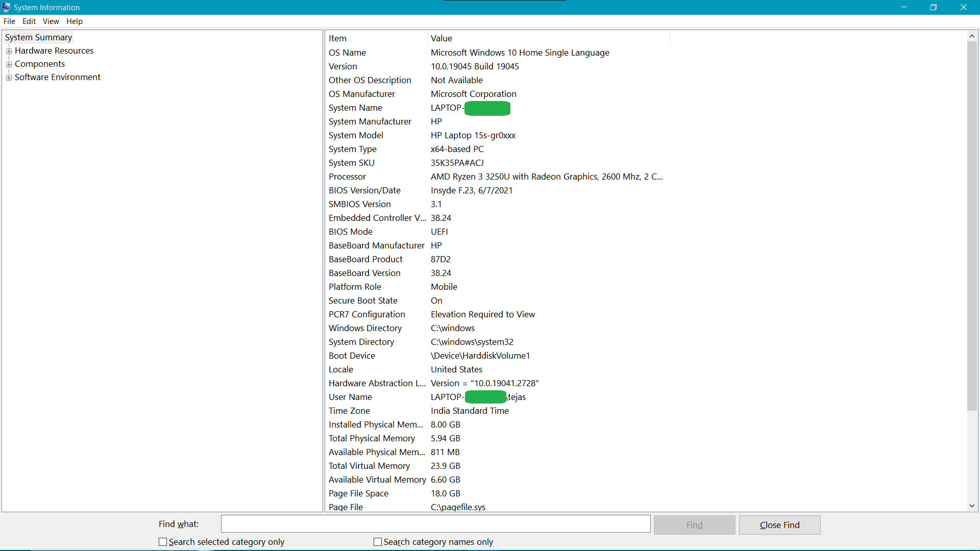
Task: Select the Windows Directory row
Action: [x=498, y=328]
